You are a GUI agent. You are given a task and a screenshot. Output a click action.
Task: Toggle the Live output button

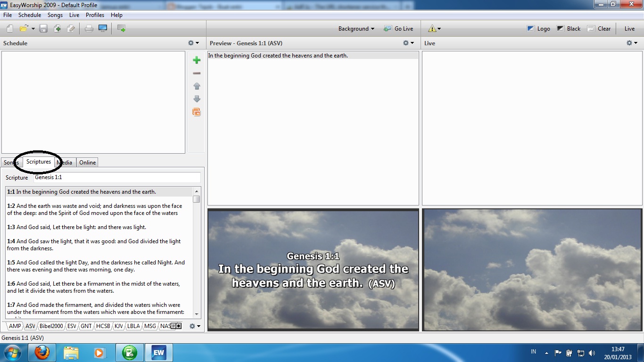pyautogui.click(x=629, y=29)
